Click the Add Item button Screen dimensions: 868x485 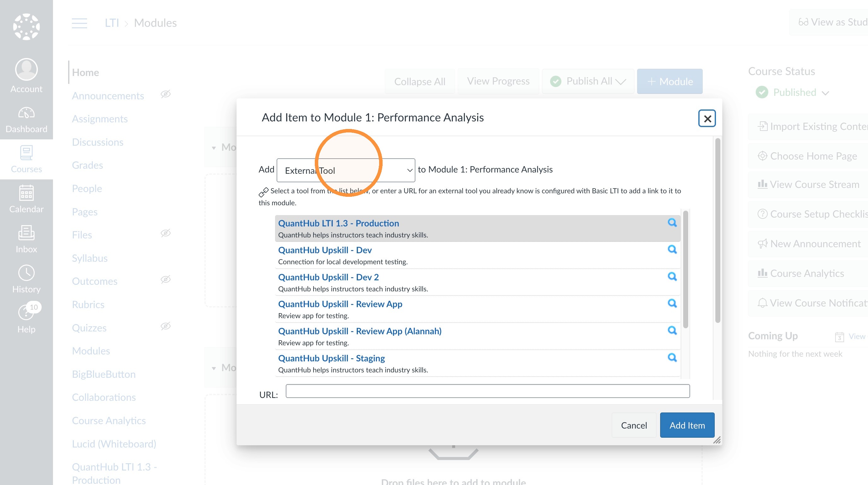click(687, 425)
